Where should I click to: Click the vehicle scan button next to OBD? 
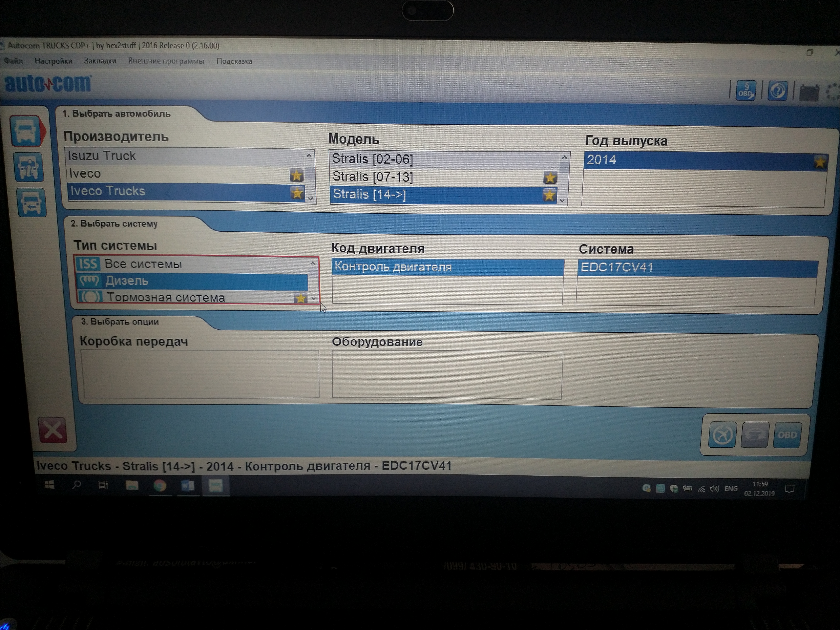click(x=755, y=435)
